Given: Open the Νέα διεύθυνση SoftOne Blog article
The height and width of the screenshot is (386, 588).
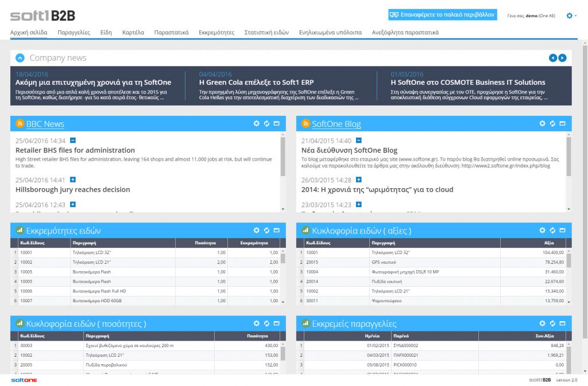Looking at the screenshot, I should (x=349, y=150).
